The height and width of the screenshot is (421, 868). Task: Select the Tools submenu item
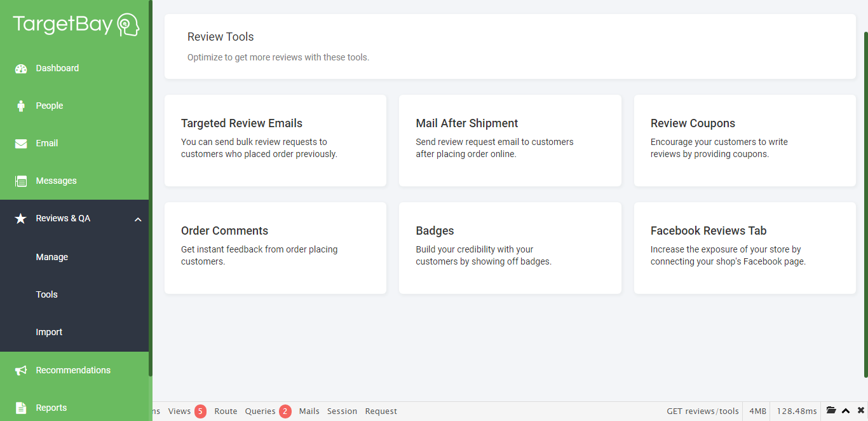(x=47, y=294)
